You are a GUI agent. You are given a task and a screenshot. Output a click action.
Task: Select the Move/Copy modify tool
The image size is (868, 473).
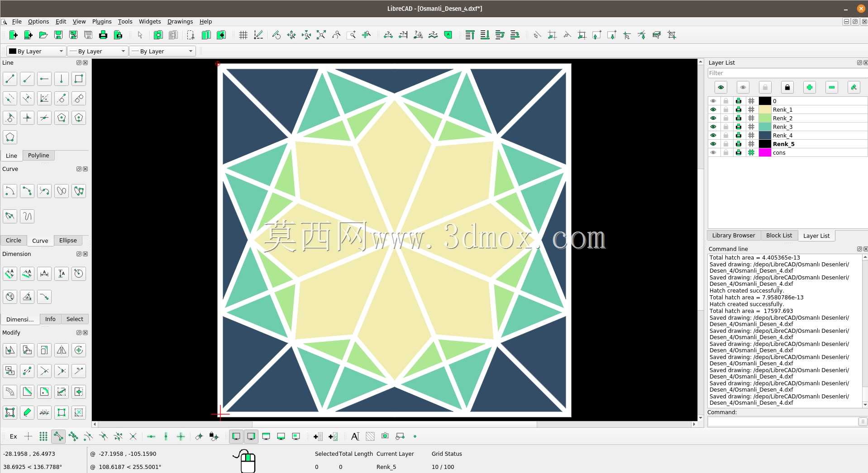click(x=10, y=350)
